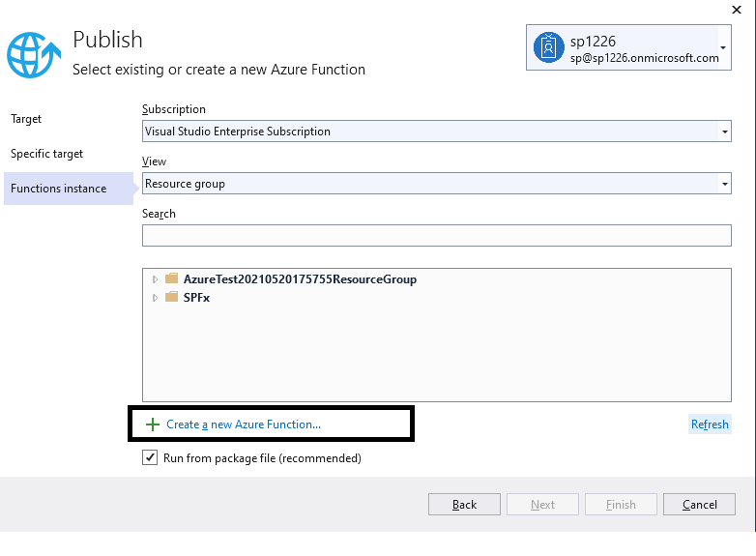This screenshot has height=556, width=756.
Task: Click the SPFx folder icon
Action: pyautogui.click(x=172, y=297)
